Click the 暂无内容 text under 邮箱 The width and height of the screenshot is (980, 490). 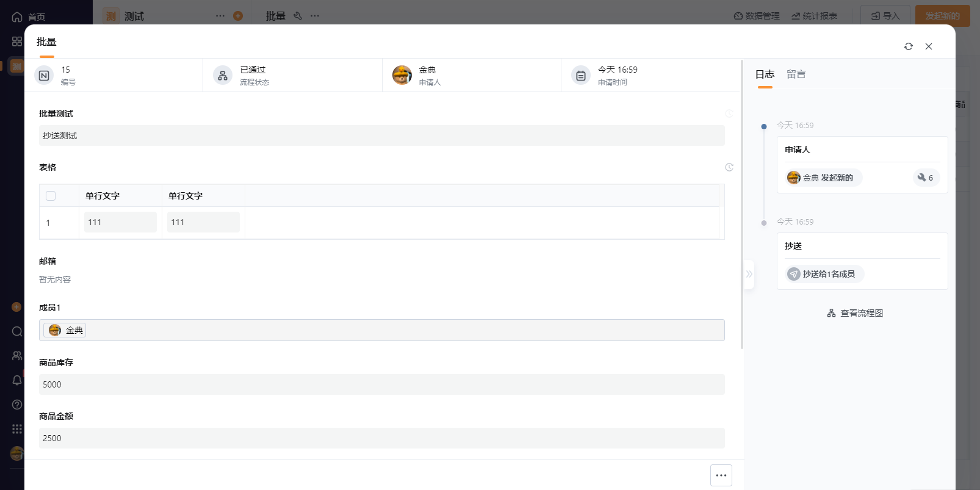point(55,279)
